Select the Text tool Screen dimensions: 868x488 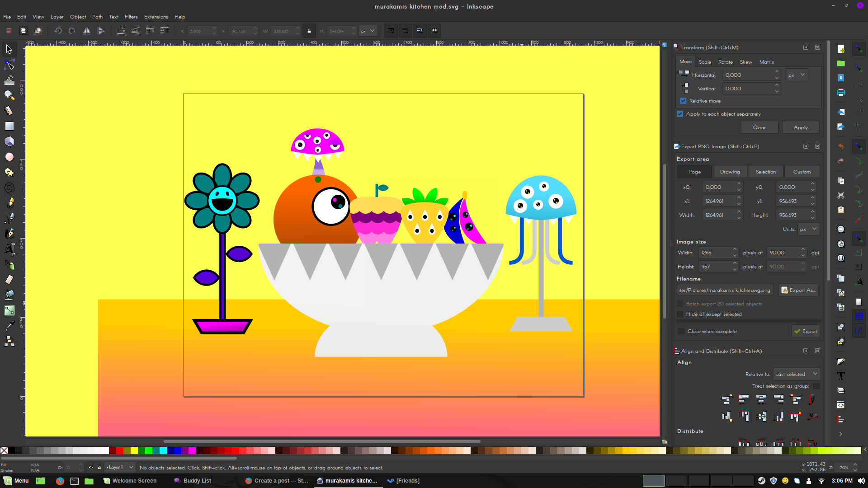9,249
